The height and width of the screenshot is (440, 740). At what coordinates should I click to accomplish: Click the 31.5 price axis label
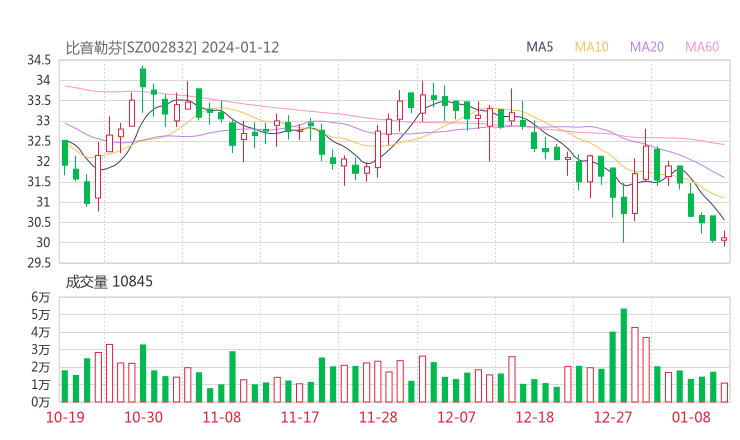(39, 182)
